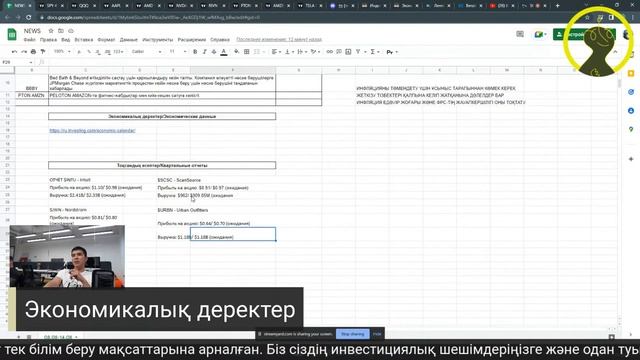Open the last edit history link
Image resolution: width=640 pixels, height=360 pixels.
pyautogui.click(x=279, y=40)
